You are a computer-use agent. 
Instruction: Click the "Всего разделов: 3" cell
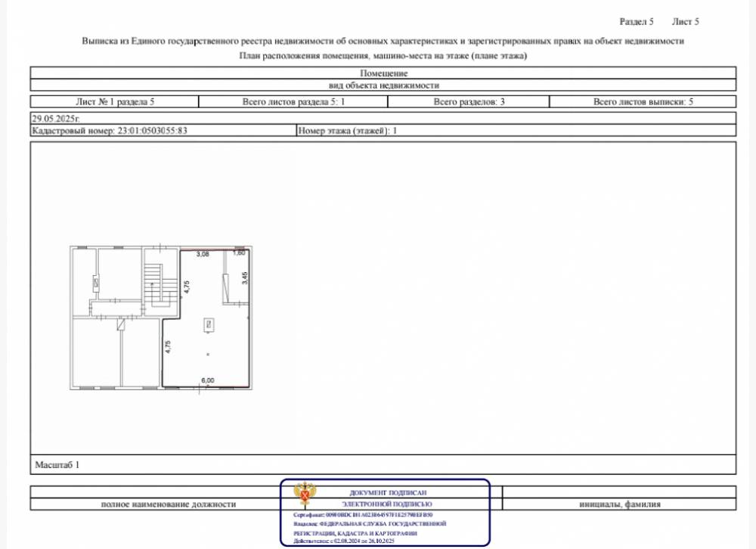(469, 101)
